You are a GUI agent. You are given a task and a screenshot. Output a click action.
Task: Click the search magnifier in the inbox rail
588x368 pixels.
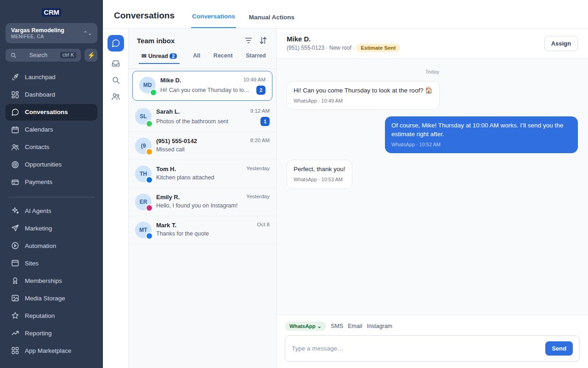116,80
